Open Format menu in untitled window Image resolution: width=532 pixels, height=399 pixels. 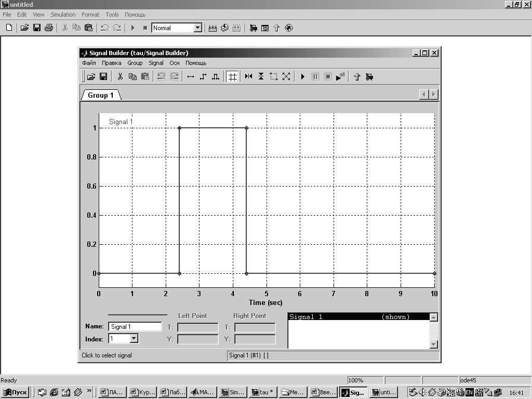tap(90, 15)
